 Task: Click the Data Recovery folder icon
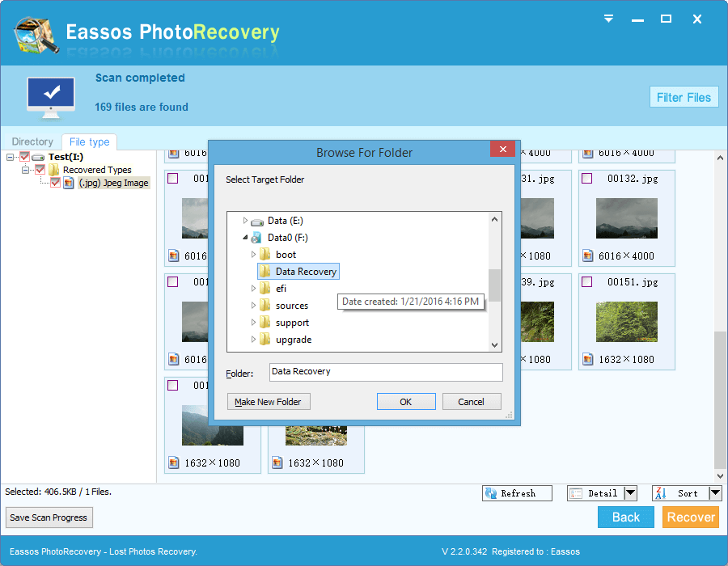click(265, 272)
